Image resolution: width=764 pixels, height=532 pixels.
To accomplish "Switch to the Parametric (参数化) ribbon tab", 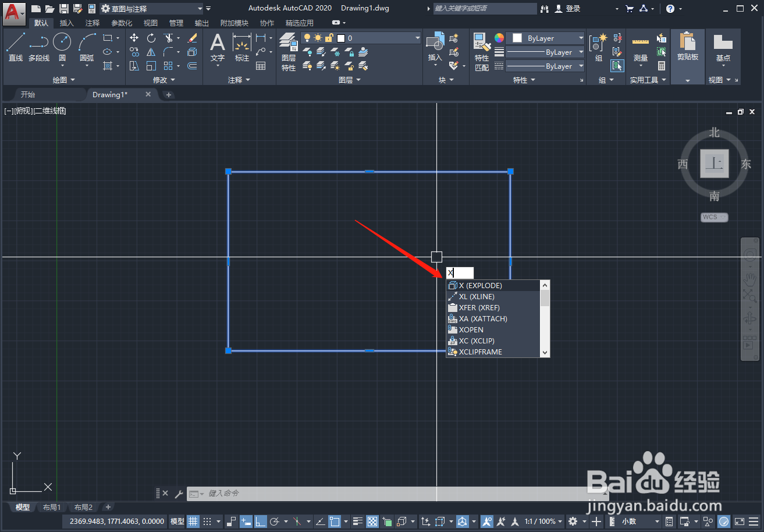I will 122,23.
